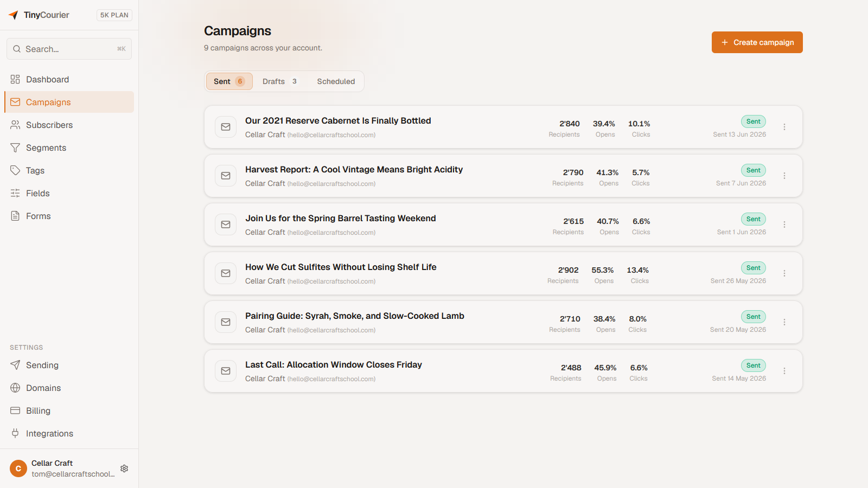The height and width of the screenshot is (488, 868).
Task: Click '55.3%' opens value
Action: tap(603, 270)
